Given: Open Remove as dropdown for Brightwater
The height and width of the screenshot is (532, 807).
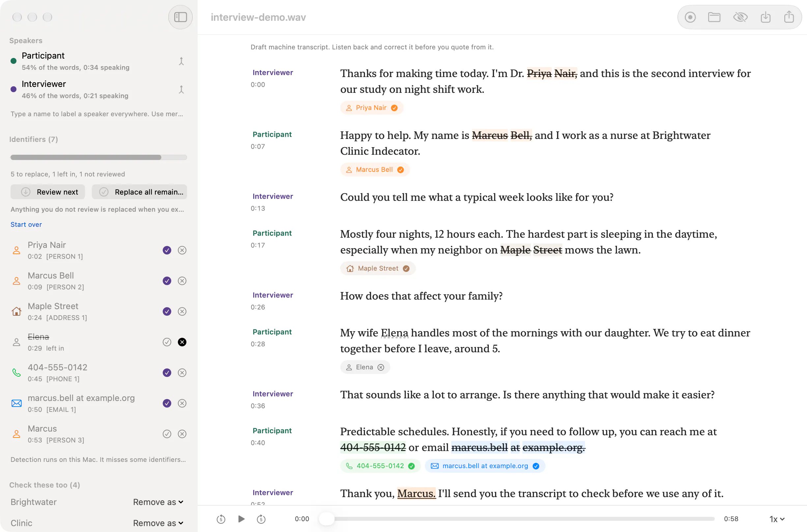Looking at the screenshot, I should pos(158,502).
